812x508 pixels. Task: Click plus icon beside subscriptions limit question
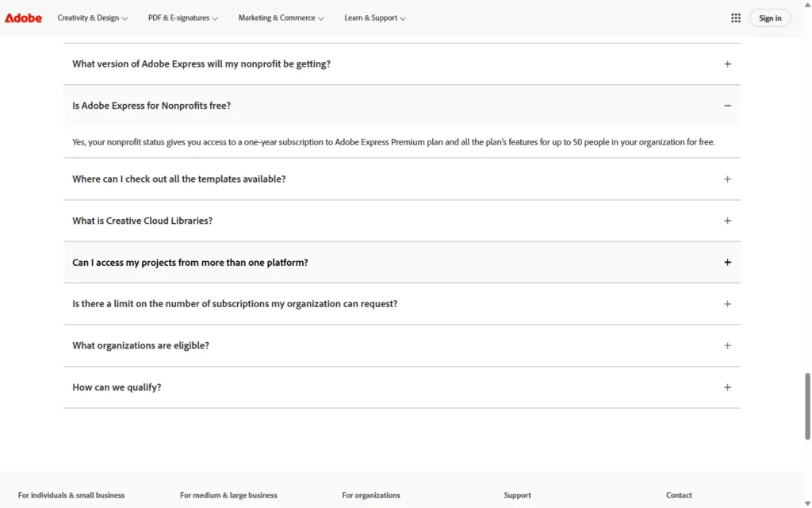coord(728,304)
